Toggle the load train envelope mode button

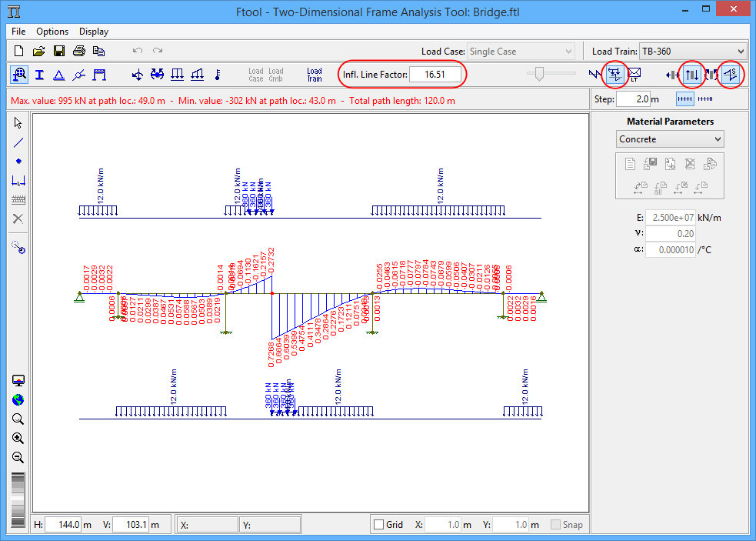(x=615, y=75)
